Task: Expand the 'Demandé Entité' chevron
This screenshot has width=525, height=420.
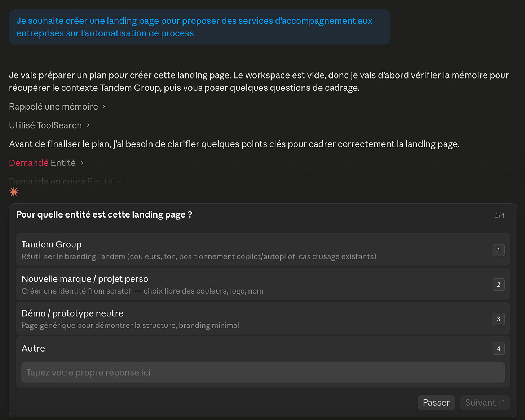Action: click(82, 163)
